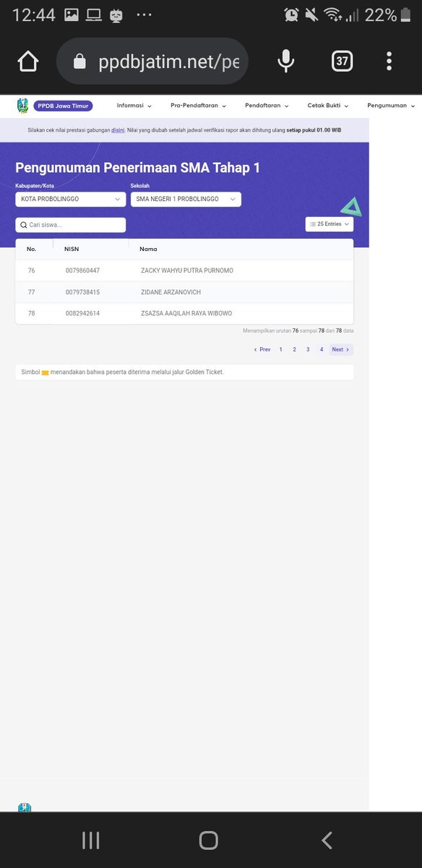Go to page 2
The image size is (422, 868).
coord(294,349)
